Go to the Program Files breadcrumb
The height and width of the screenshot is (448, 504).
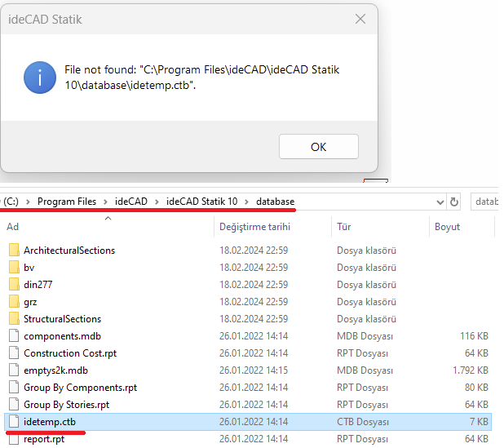(68, 203)
